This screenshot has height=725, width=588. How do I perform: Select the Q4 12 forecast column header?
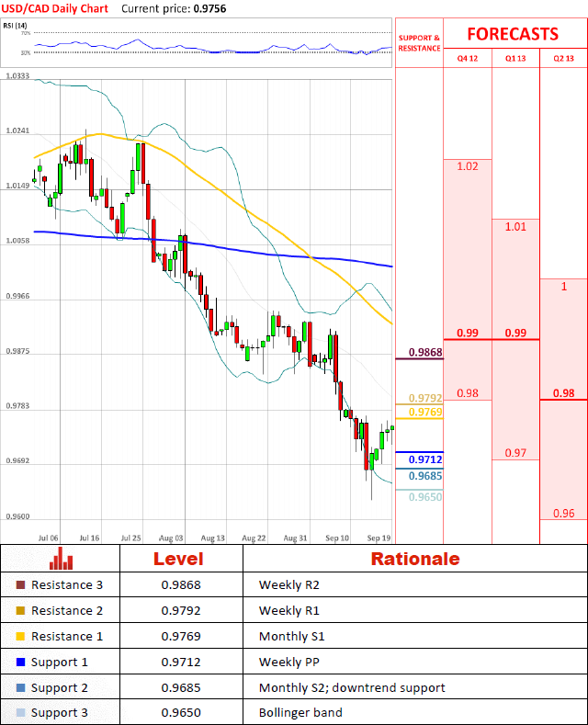(x=468, y=59)
